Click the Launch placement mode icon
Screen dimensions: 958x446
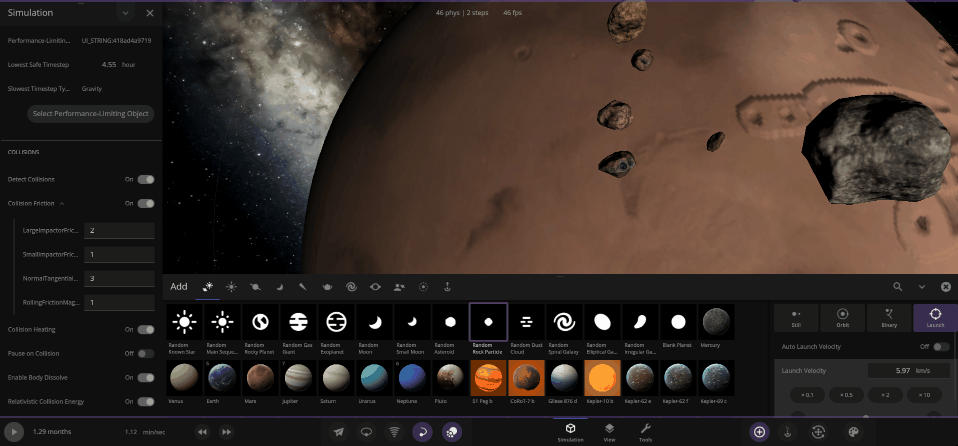935,317
